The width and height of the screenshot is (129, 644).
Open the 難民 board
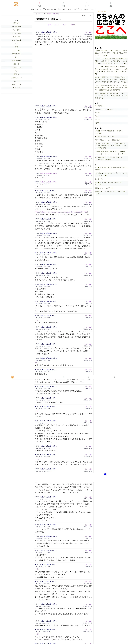coord(17,57)
